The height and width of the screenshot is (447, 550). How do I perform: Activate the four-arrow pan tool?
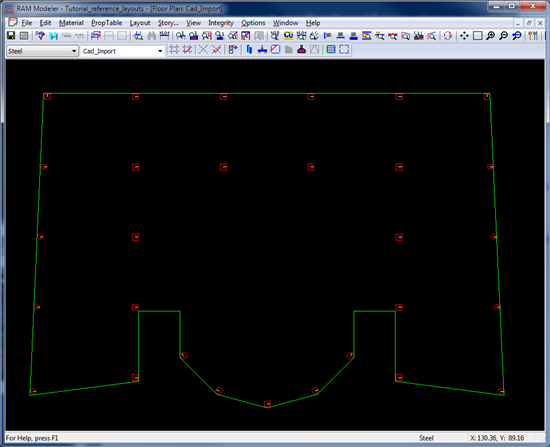tap(464, 35)
